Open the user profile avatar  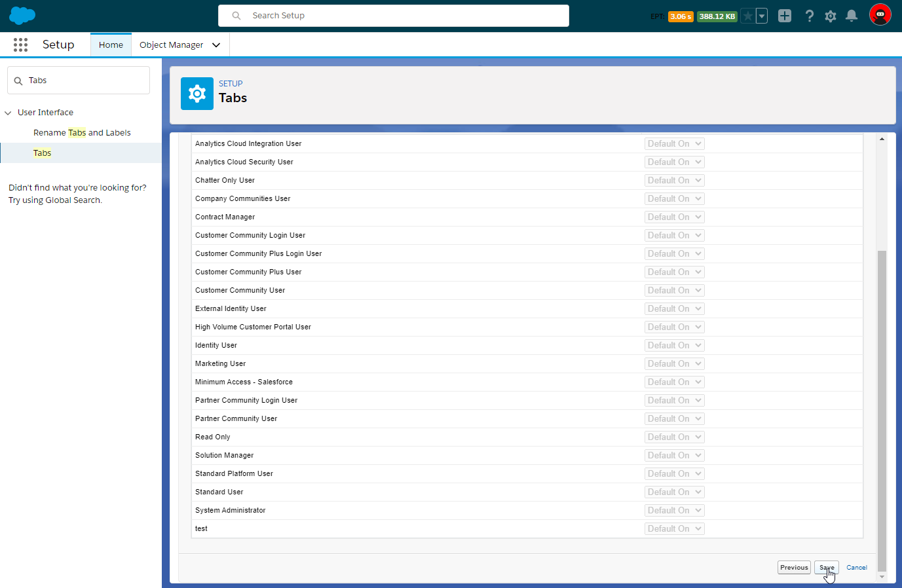pos(880,14)
